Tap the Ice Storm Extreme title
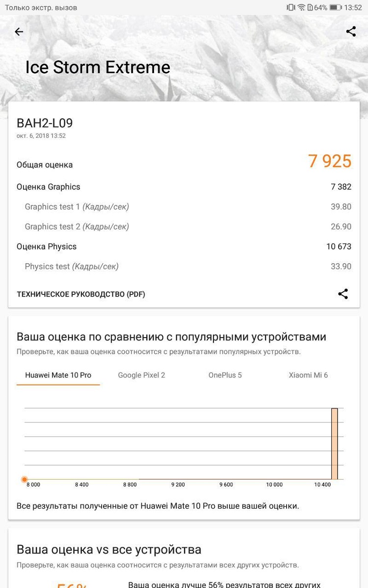The image size is (368, 588). tap(98, 67)
